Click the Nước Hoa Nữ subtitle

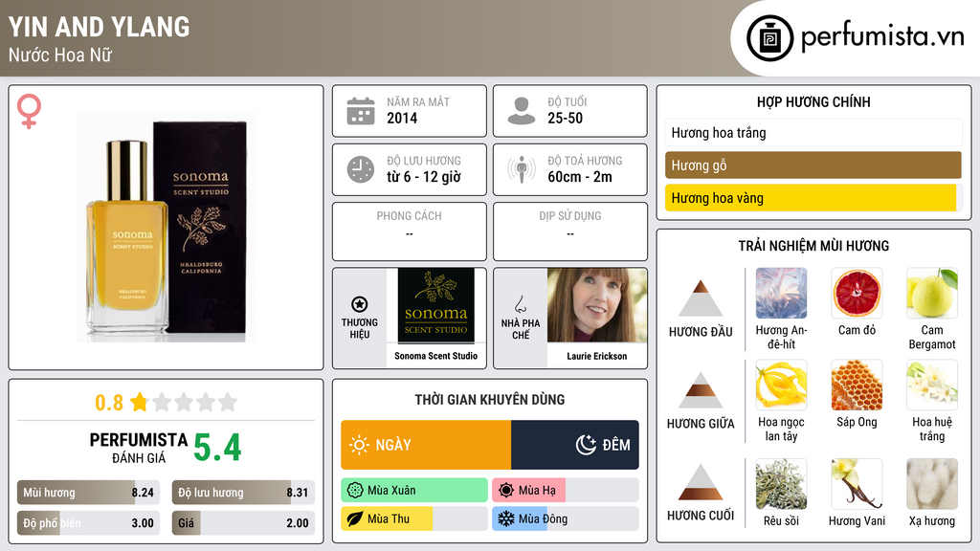tap(60, 55)
